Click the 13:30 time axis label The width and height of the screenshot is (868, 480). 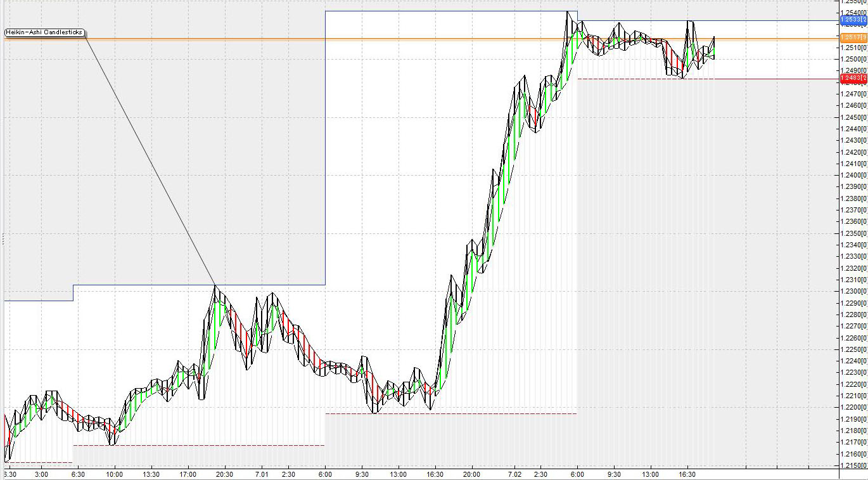pyautogui.click(x=151, y=474)
